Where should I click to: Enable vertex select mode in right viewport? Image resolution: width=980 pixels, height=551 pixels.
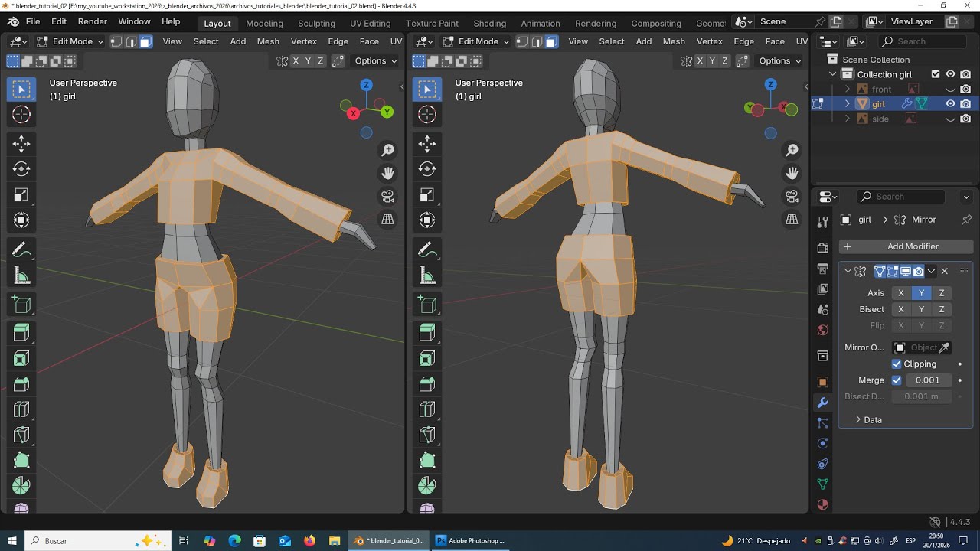522,41
